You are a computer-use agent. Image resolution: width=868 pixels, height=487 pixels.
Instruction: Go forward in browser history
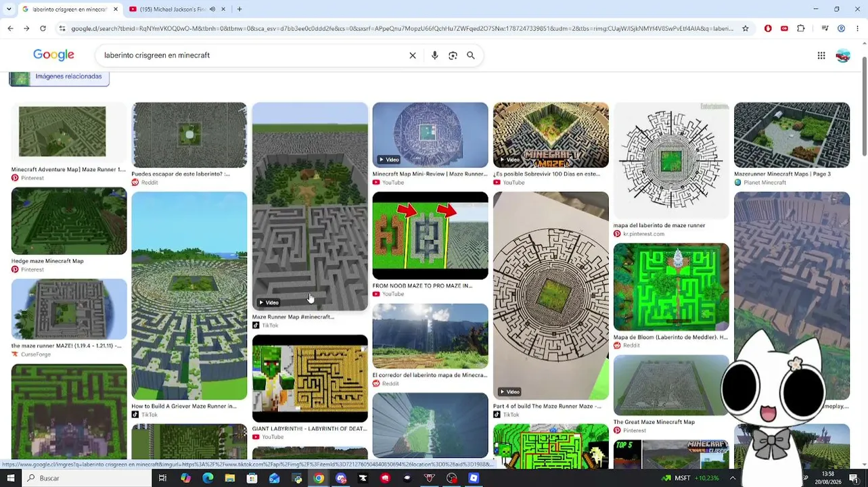coord(26,28)
